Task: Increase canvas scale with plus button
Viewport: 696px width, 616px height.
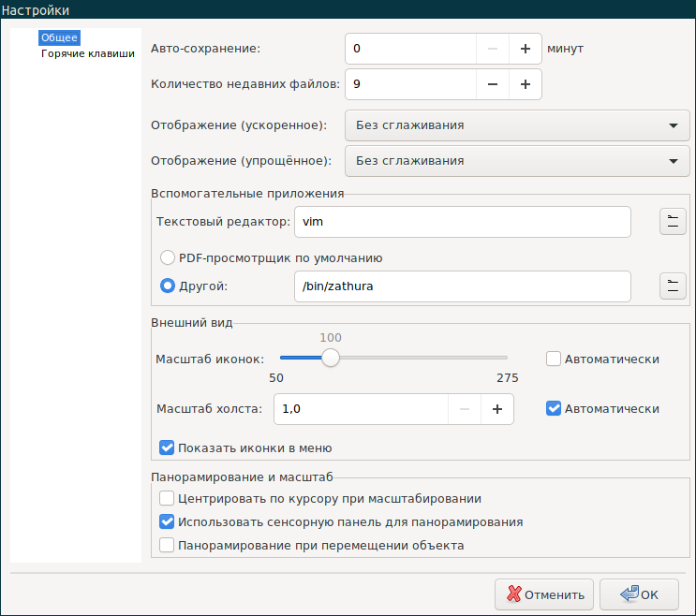Action: [x=497, y=409]
